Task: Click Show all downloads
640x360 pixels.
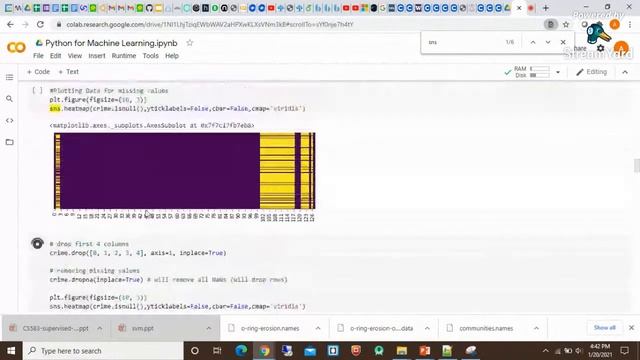Action: click(604, 328)
